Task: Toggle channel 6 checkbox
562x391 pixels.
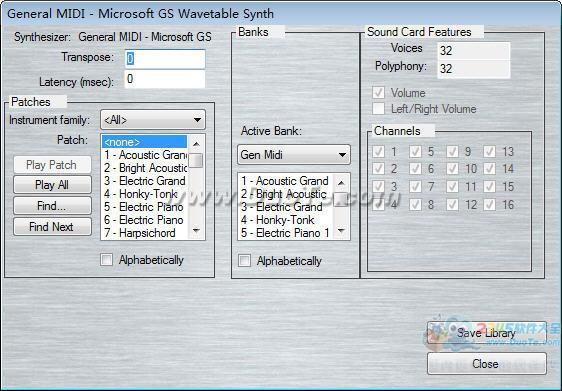Action: coord(415,169)
